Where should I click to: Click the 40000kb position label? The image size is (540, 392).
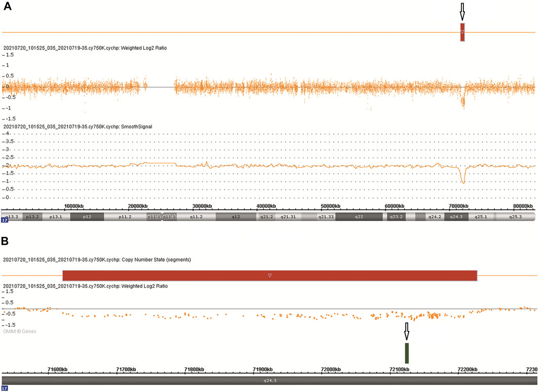266,206
